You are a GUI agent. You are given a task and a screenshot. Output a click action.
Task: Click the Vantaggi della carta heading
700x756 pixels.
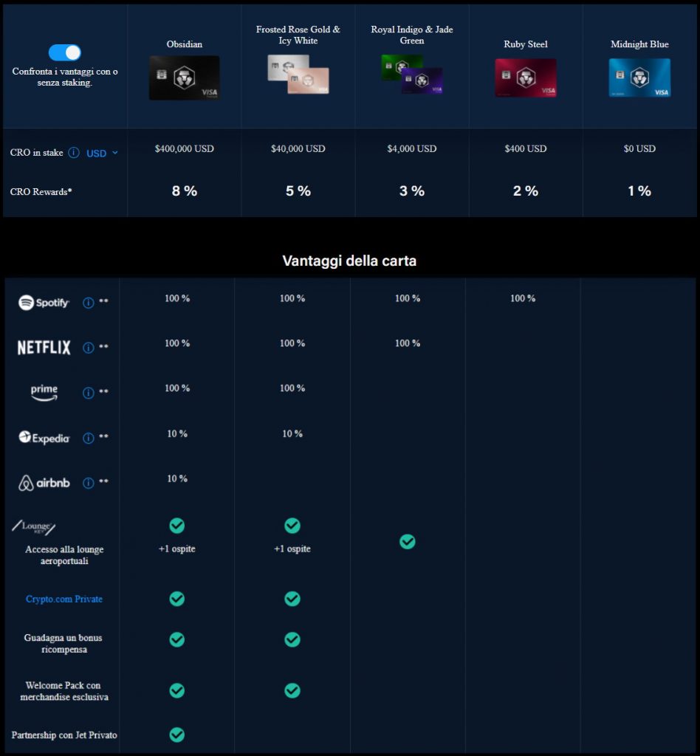point(349,261)
